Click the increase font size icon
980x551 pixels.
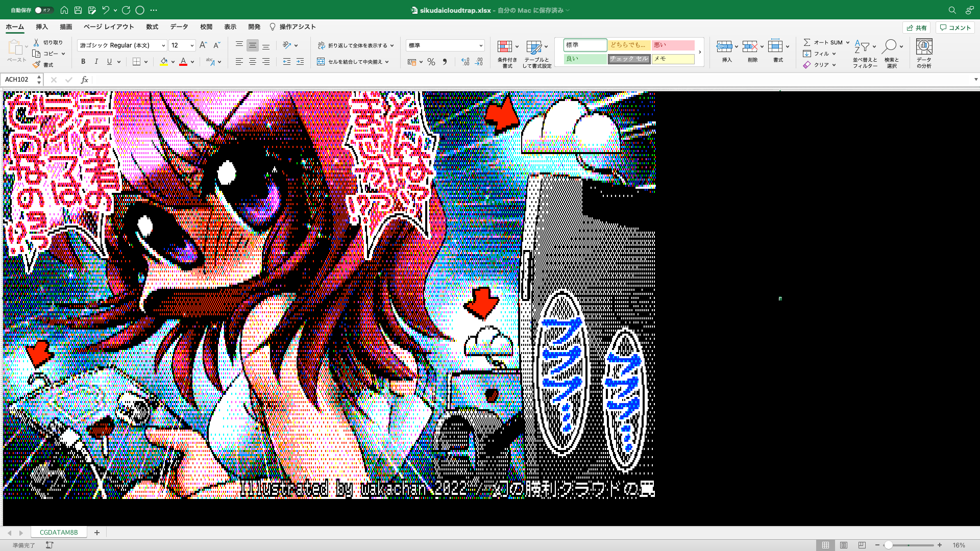(203, 45)
